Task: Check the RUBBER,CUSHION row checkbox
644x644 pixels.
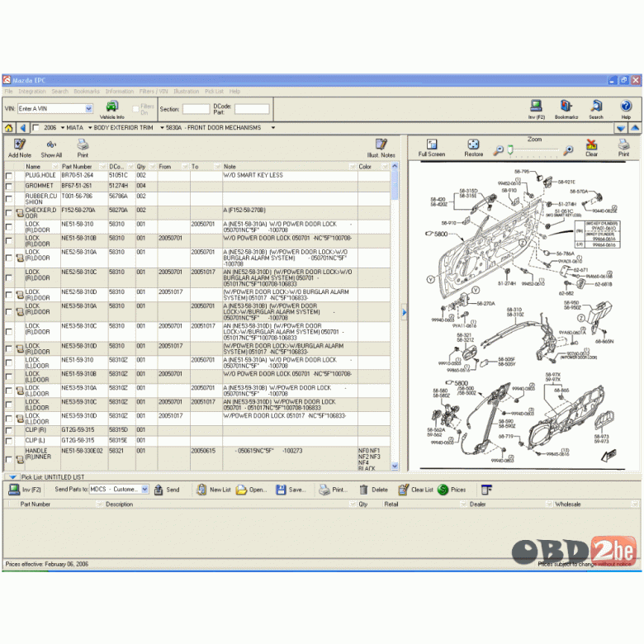Action: 8,199
